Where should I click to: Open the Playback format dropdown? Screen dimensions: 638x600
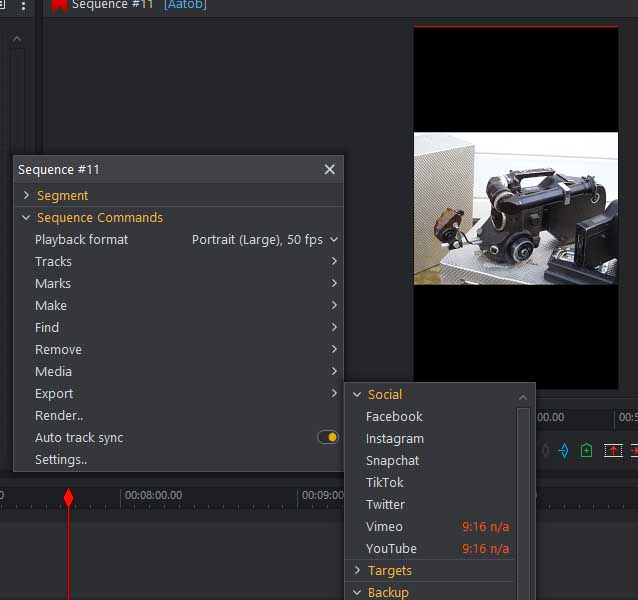[265, 240]
